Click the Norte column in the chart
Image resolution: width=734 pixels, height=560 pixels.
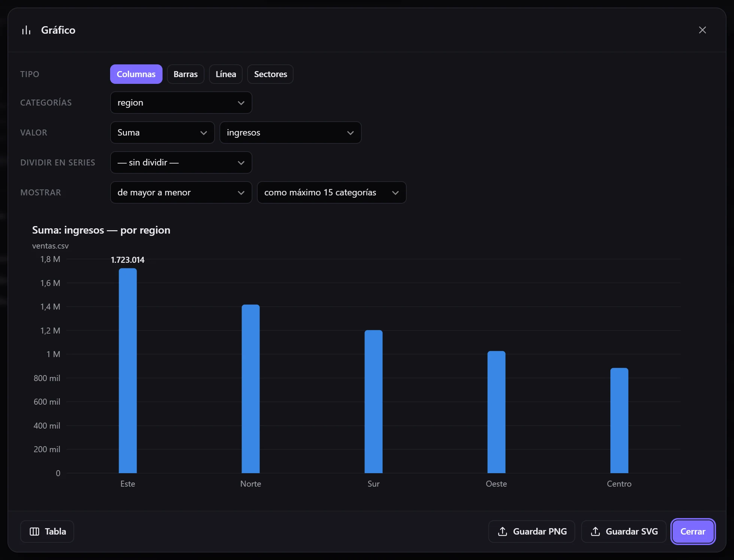[x=251, y=389]
